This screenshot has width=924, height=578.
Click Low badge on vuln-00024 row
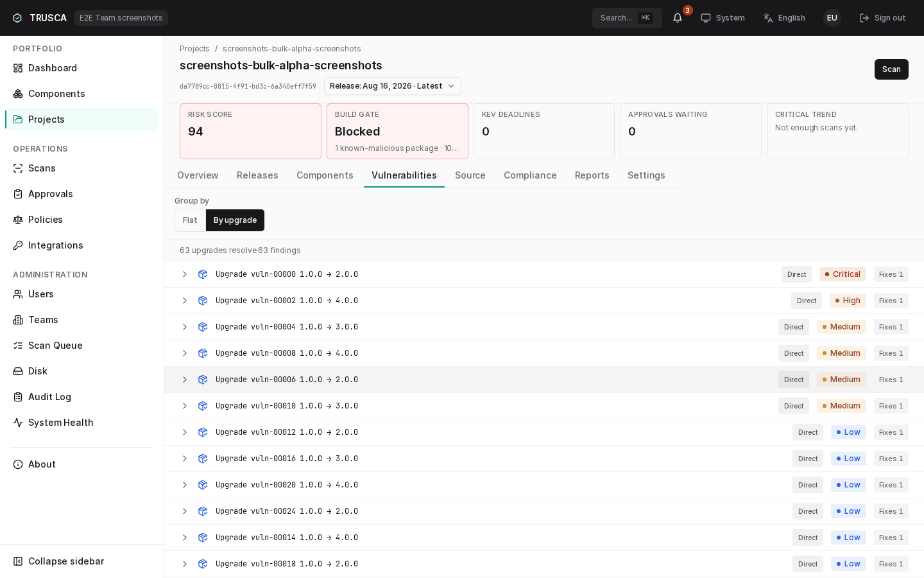848,511
